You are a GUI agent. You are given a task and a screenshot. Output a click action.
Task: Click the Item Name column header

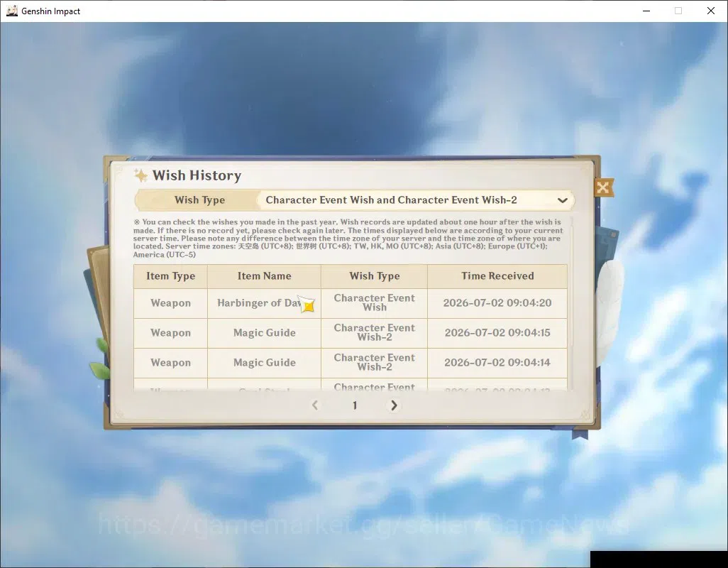pos(264,276)
